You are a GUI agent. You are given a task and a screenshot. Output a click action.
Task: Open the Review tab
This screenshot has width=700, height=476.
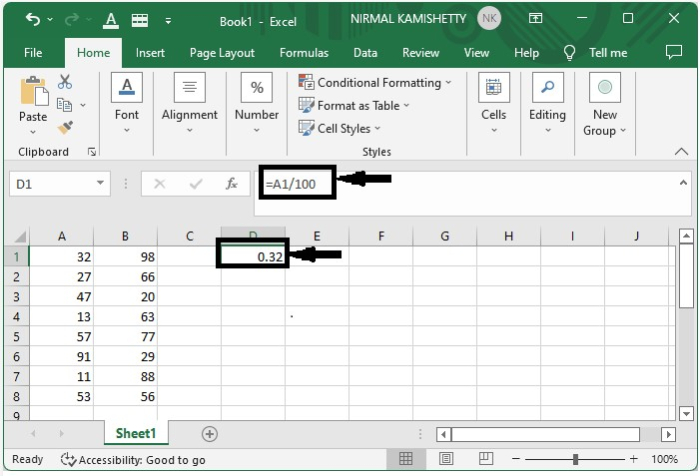coord(421,53)
